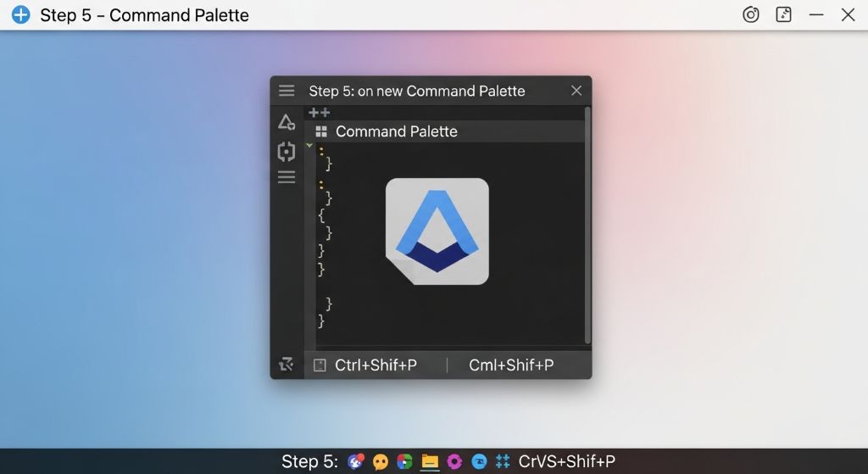Select the bracketed hexagon sidebar icon
Image resolution: width=868 pixels, height=474 pixels.
(x=287, y=152)
